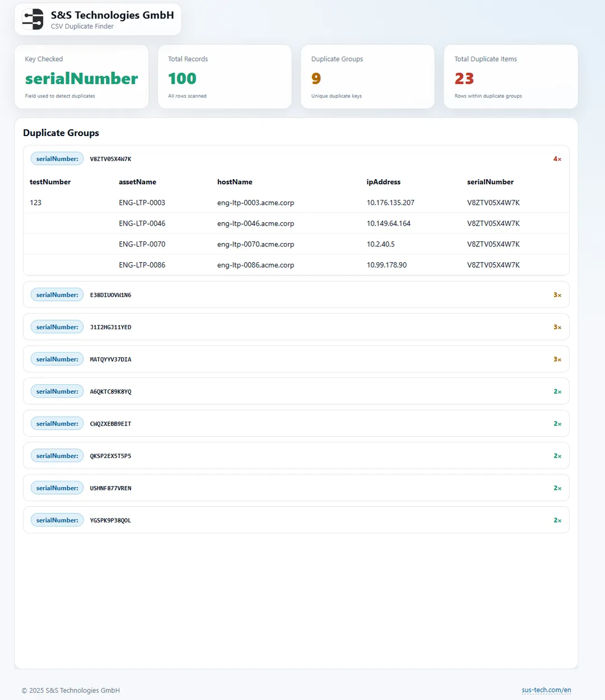Expand the MATQYYV37DIA duplicate group
Screen dimensions: 605x700
tap(296, 359)
